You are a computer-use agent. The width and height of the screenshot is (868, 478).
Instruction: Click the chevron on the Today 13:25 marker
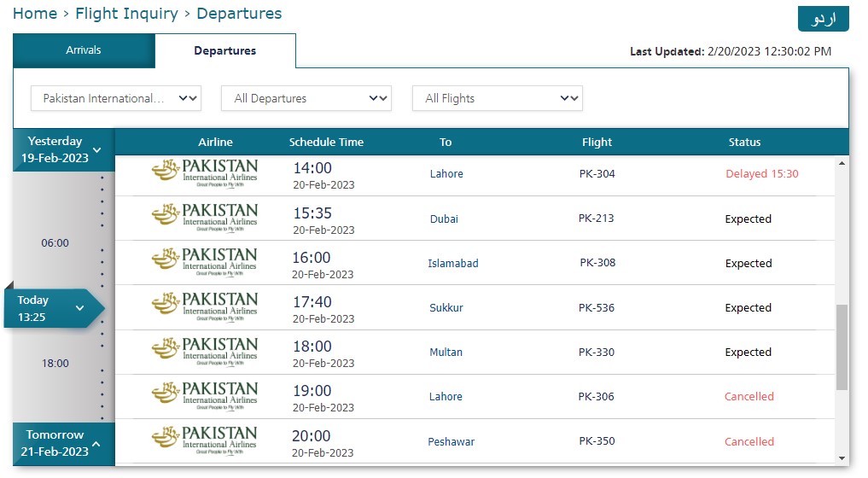[79, 308]
